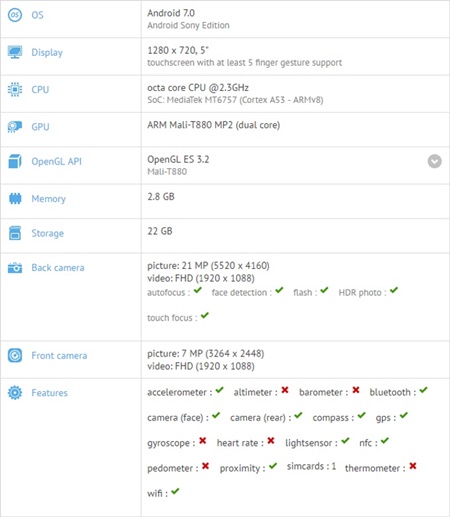Click the Android 7.0 value text
Viewport: 450px width, 517px height.
171,13
